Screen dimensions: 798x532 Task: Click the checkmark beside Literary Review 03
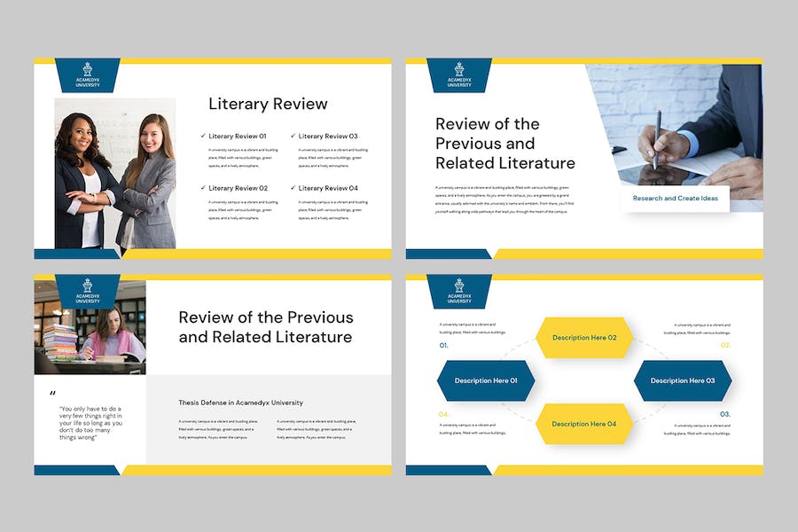tap(293, 137)
